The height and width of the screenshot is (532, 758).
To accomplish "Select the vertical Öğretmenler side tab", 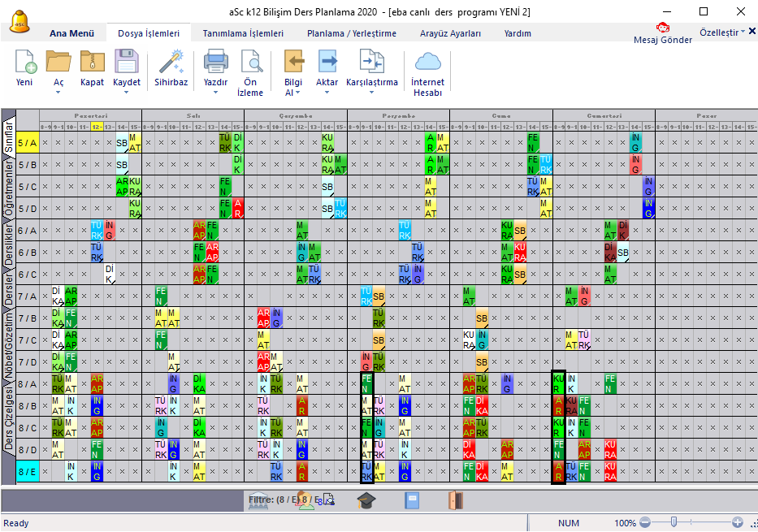I will coord(9,188).
